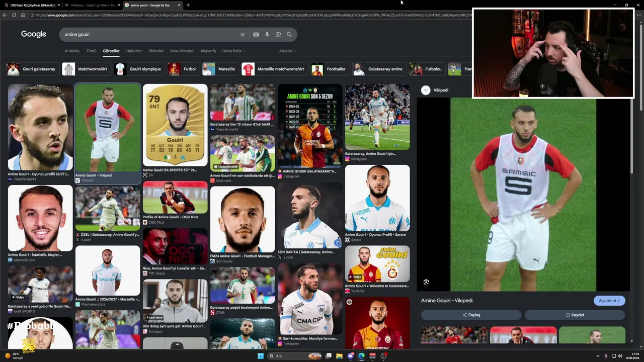
Task: Select the Futbolcu filter chip
Action: tap(427, 69)
